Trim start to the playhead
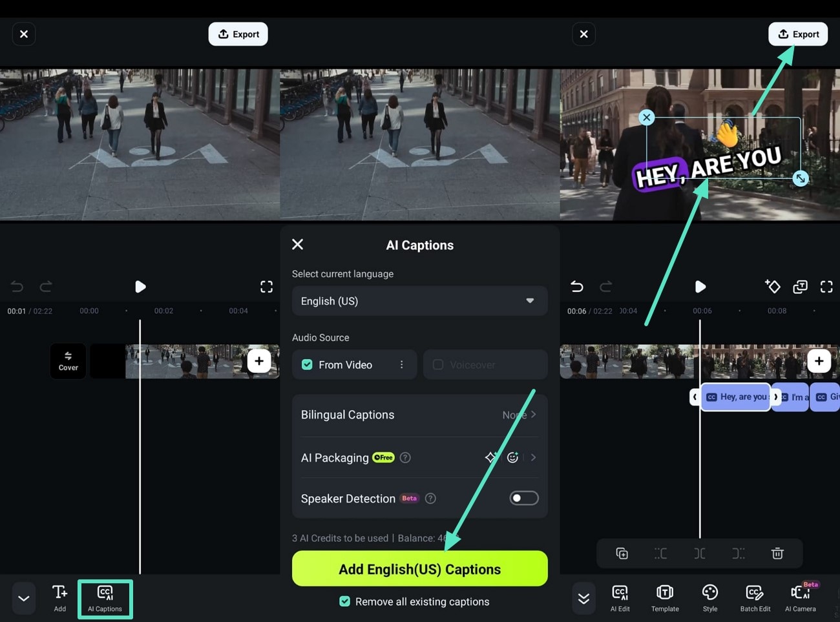The height and width of the screenshot is (622, 840). [660, 554]
